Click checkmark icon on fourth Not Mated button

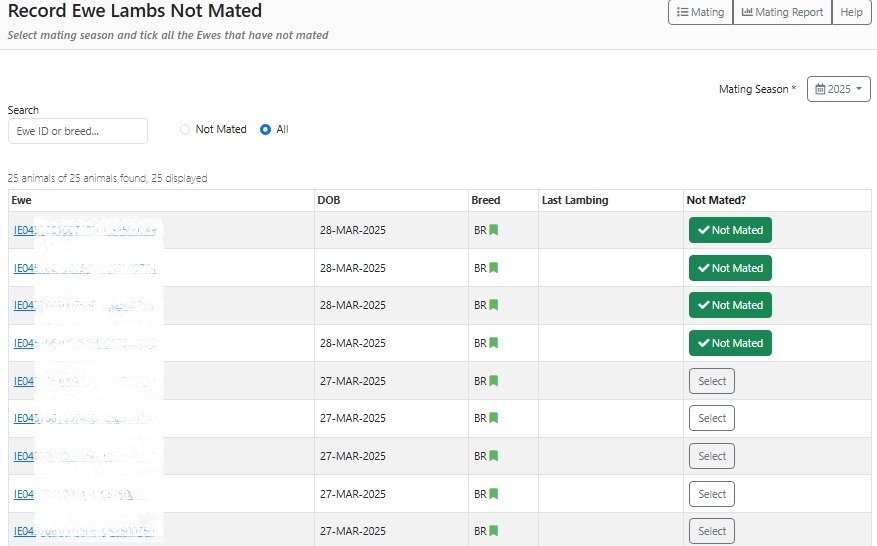coord(703,343)
